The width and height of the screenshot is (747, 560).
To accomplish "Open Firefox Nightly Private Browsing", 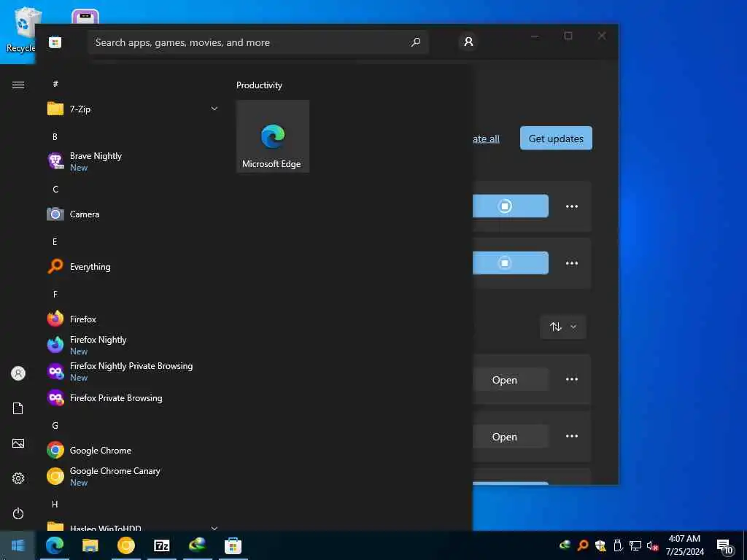I will [x=133, y=371].
